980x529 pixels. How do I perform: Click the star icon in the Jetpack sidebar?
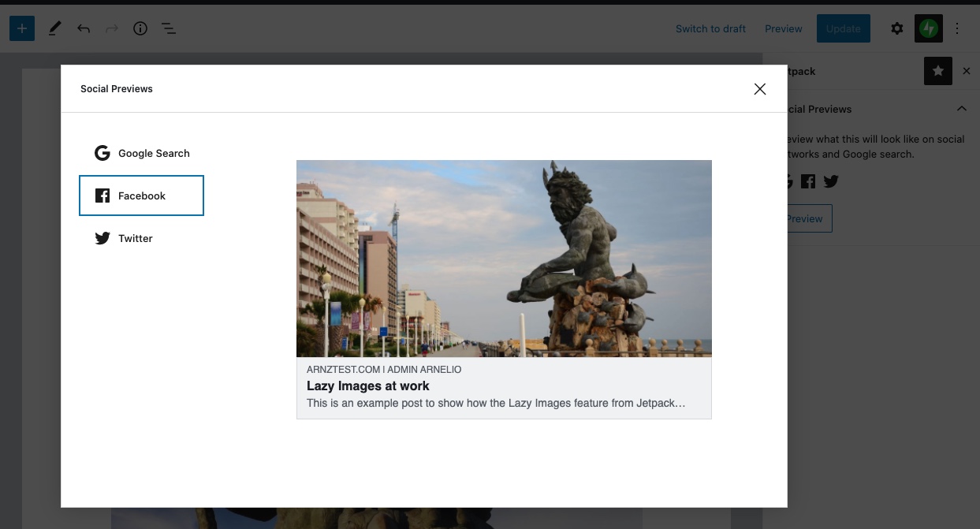click(938, 71)
